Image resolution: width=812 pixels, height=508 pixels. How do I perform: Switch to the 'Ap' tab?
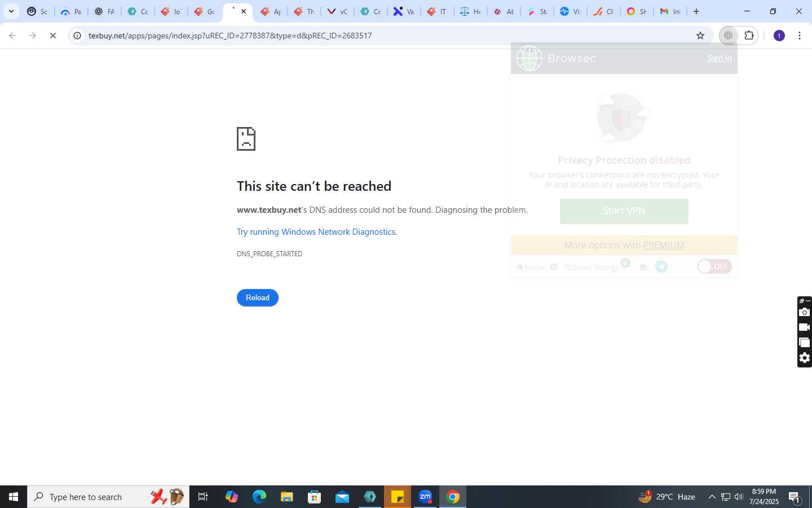tap(271, 11)
